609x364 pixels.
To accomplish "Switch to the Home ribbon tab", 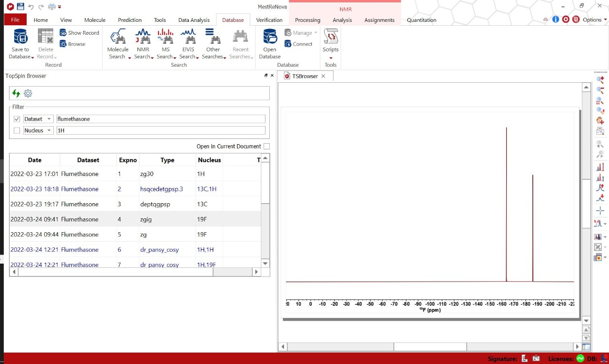I will (41, 20).
